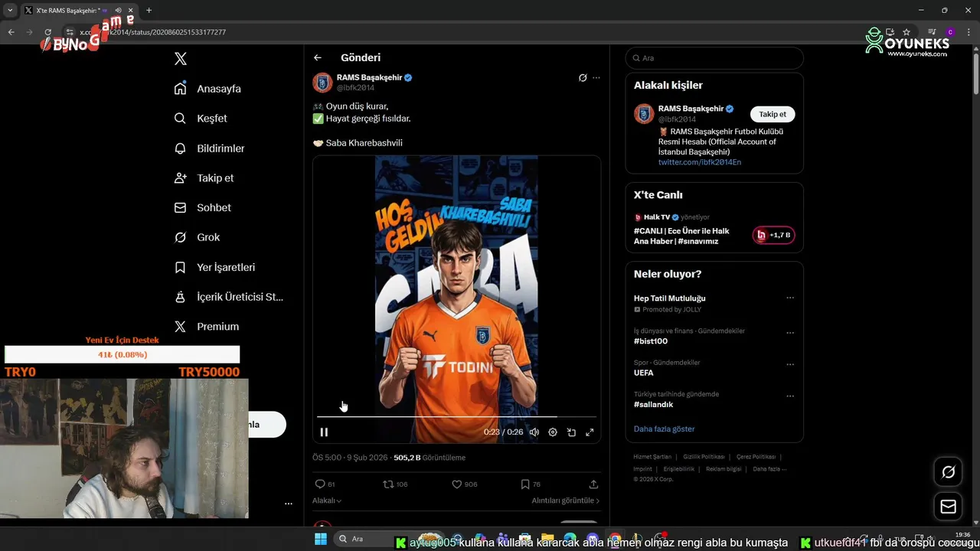Enter video fullscreen
This screenshot has height=551, width=980.
590,432
